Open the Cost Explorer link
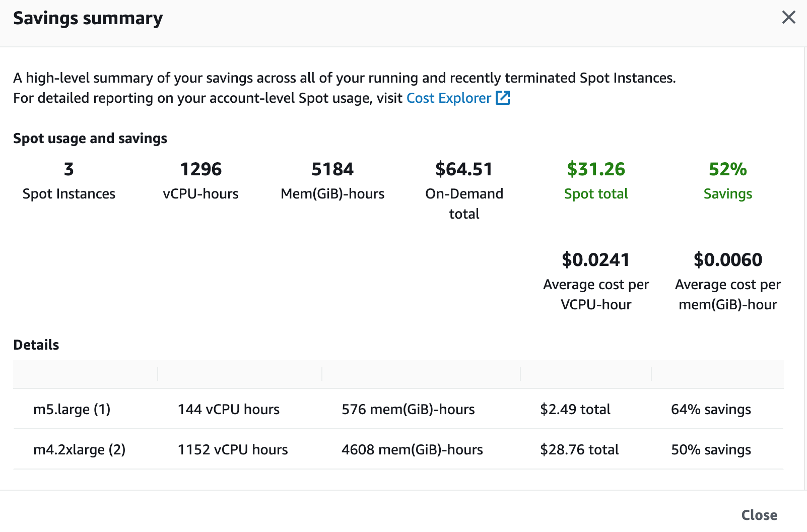 (448, 98)
